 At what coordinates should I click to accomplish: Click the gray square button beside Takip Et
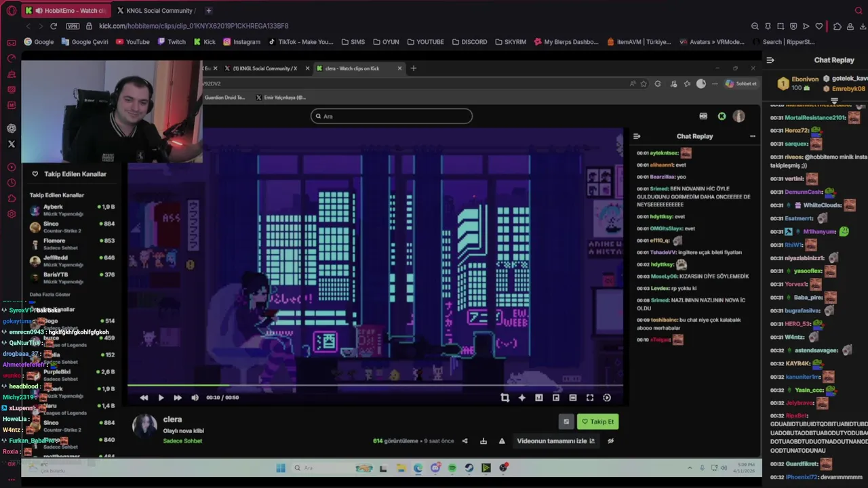click(x=566, y=422)
